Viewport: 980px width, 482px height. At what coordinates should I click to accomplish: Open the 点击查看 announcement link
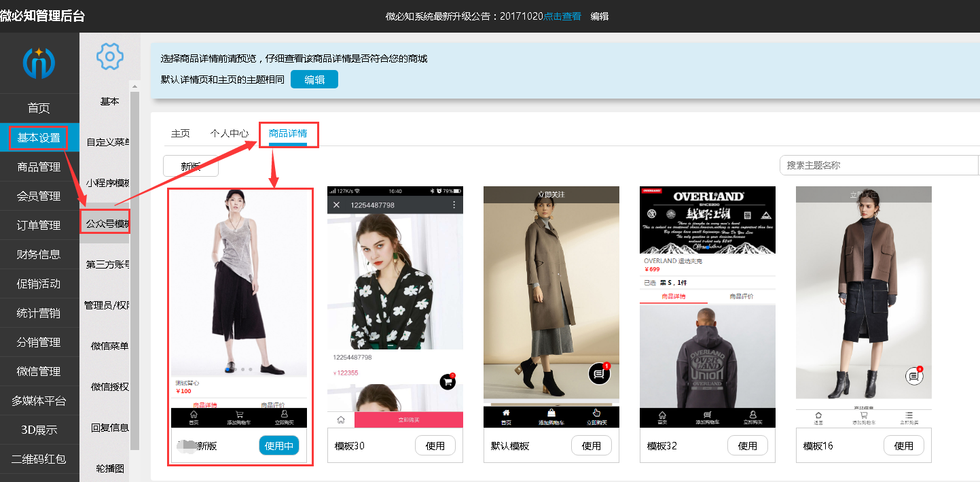(562, 16)
